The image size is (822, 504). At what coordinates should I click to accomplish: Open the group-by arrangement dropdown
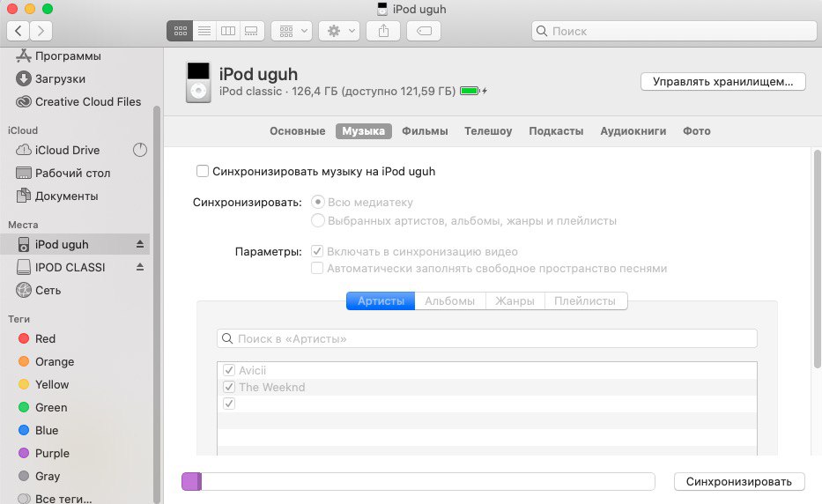[x=292, y=31]
